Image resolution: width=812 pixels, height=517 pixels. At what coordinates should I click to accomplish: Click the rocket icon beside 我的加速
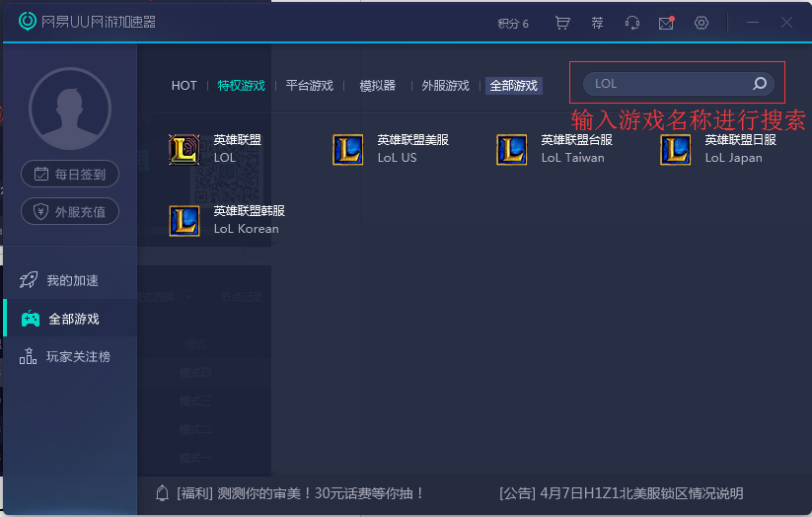[29, 280]
